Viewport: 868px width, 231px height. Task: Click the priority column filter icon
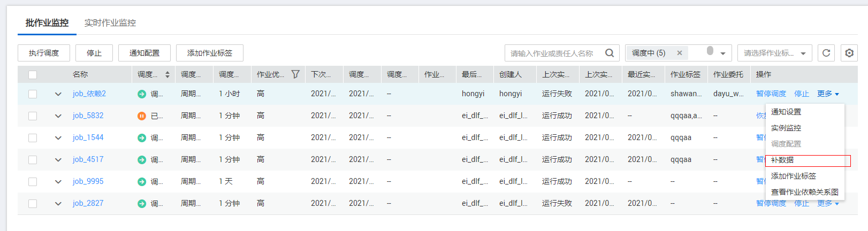point(295,74)
